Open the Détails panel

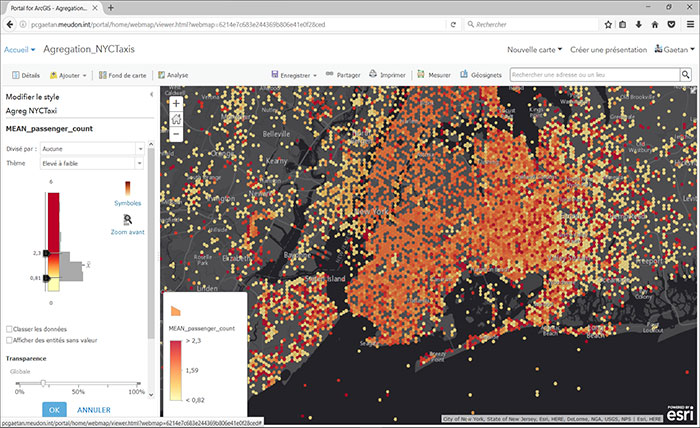[x=26, y=75]
